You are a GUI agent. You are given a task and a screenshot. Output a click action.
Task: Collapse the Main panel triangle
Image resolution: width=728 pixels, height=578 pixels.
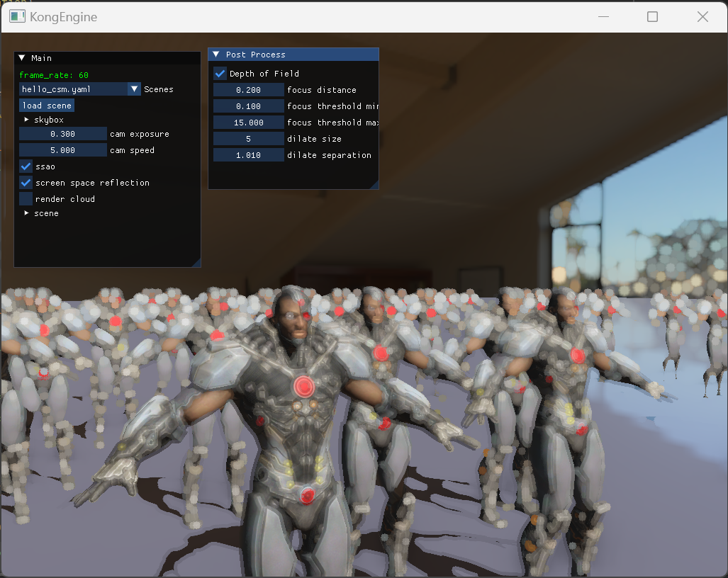22,58
